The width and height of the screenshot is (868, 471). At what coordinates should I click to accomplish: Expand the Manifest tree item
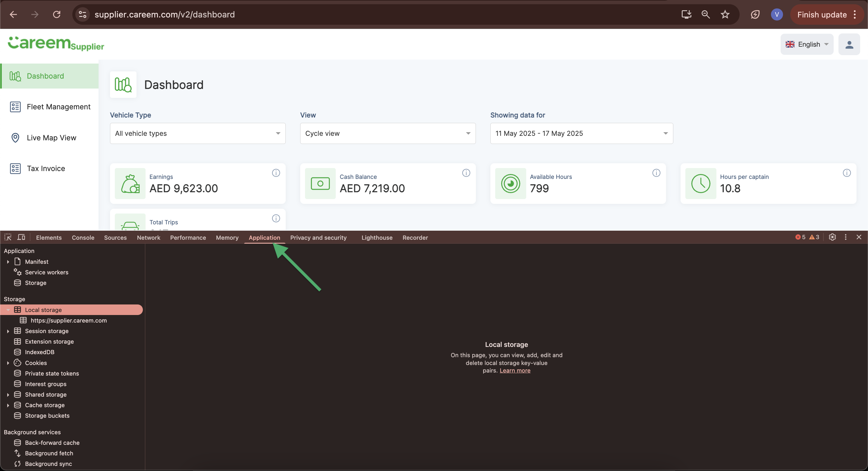click(8, 262)
